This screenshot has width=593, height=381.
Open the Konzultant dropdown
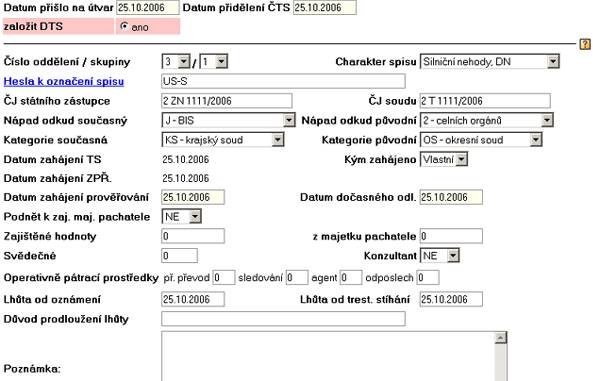pyautogui.click(x=440, y=256)
